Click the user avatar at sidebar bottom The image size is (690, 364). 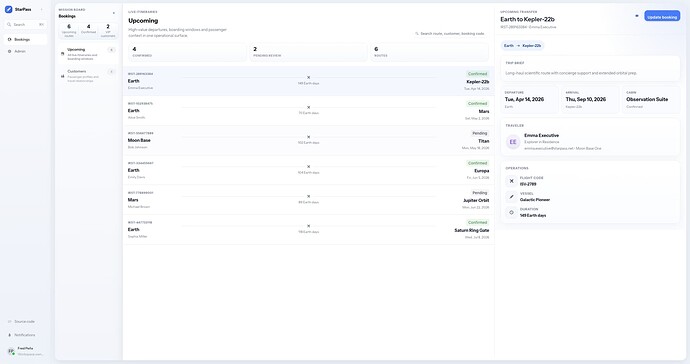click(11, 351)
